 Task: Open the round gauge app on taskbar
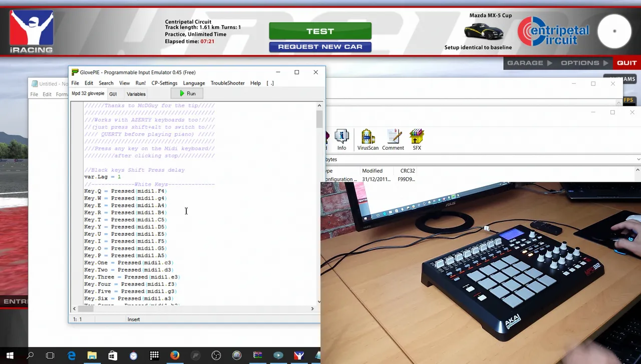237,355
